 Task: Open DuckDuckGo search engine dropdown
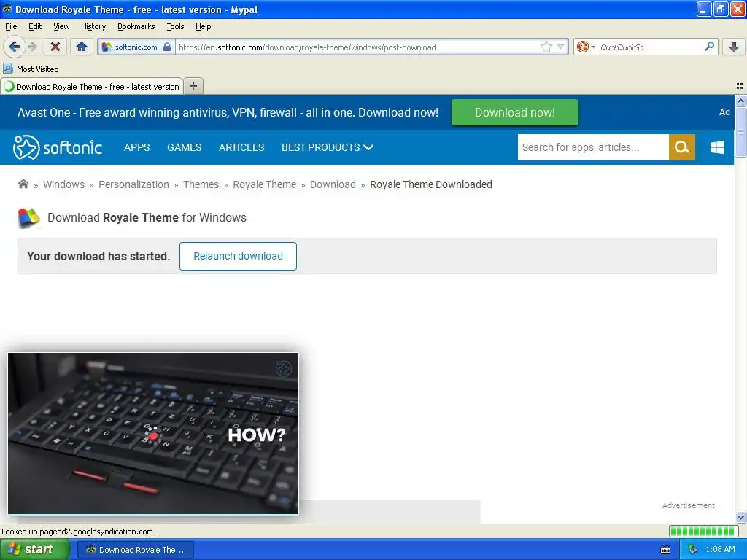click(x=586, y=47)
